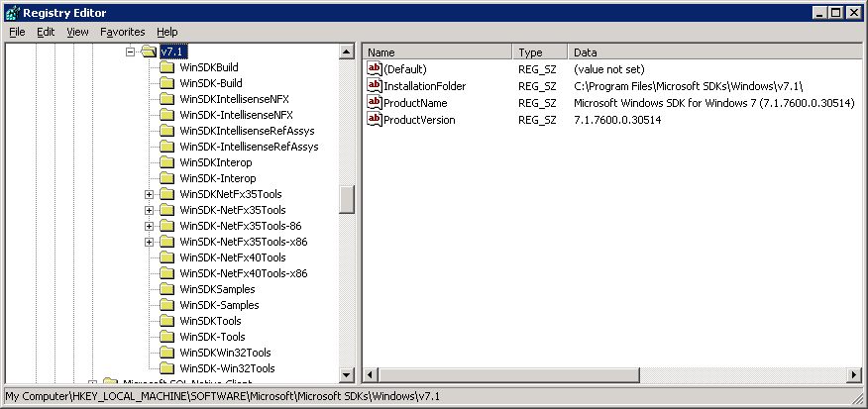Click the string icon beside (Default)

[x=375, y=69]
